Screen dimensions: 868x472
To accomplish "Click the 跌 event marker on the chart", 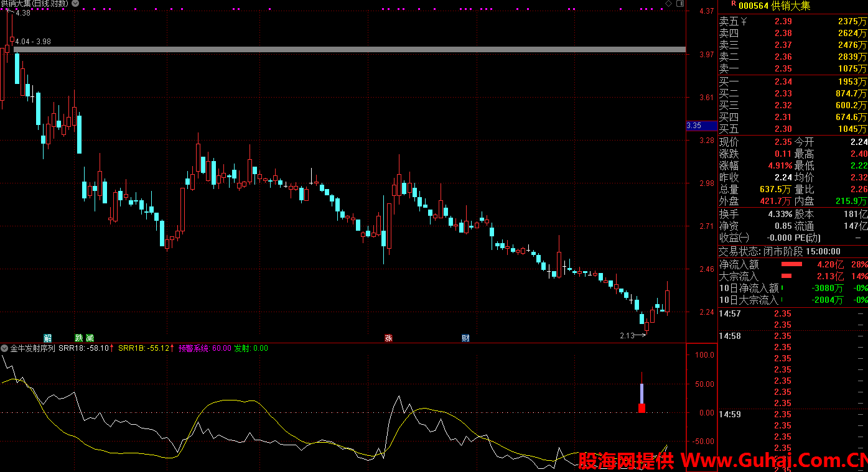I will [x=79, y=338].
